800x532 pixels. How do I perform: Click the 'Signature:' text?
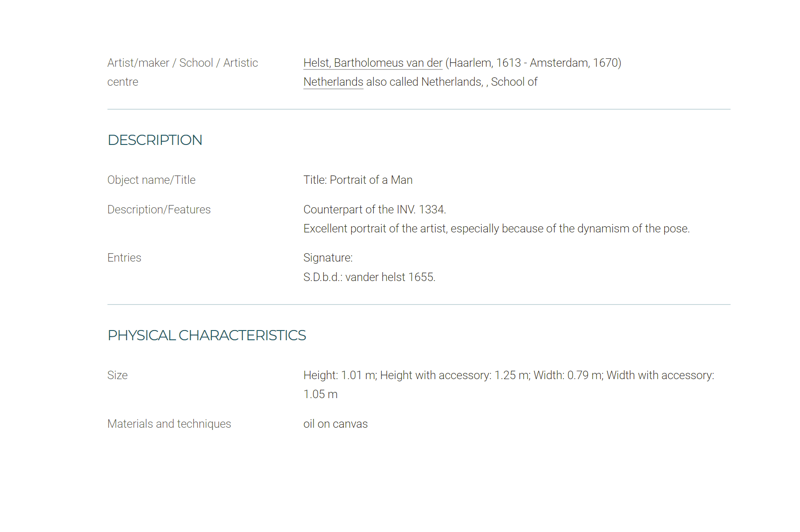point(328,258)
